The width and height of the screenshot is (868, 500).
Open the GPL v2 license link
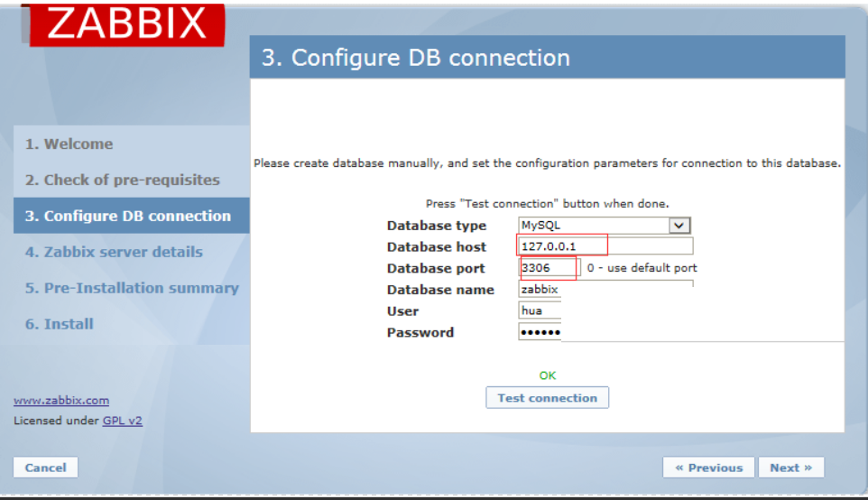tap(123, 421)
